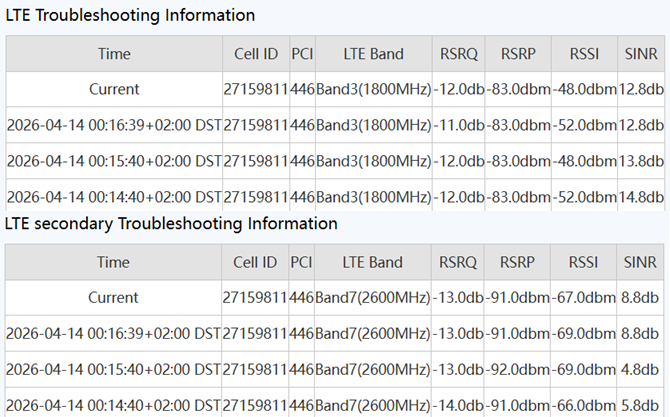670x417 pixels.
Task: Select the Cell ID header in the secondary LTE table
Action: (254, 262)
